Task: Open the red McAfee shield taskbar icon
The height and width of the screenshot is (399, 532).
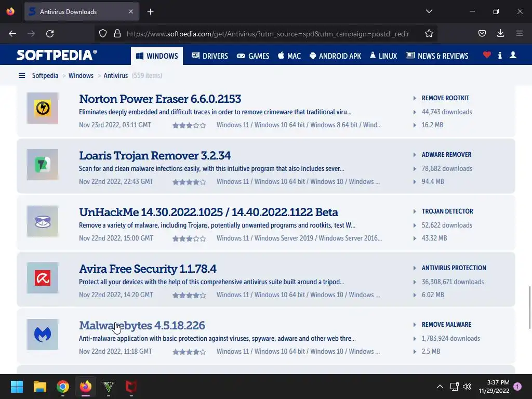Action: point(131,387)
